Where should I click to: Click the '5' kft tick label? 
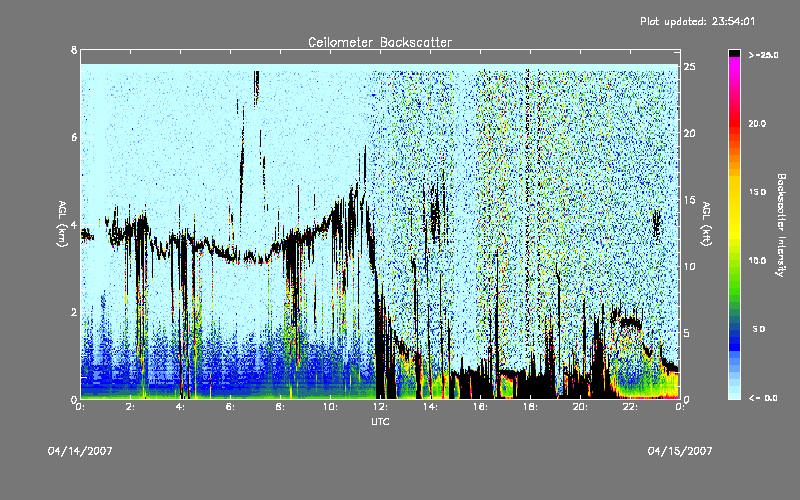pos(687,333)
